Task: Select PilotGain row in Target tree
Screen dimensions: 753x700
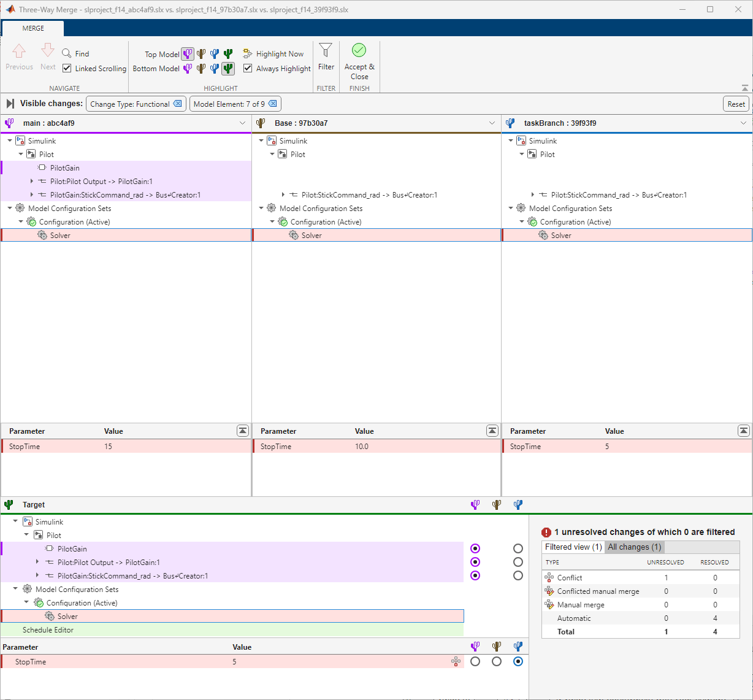Action: (232, 548)
